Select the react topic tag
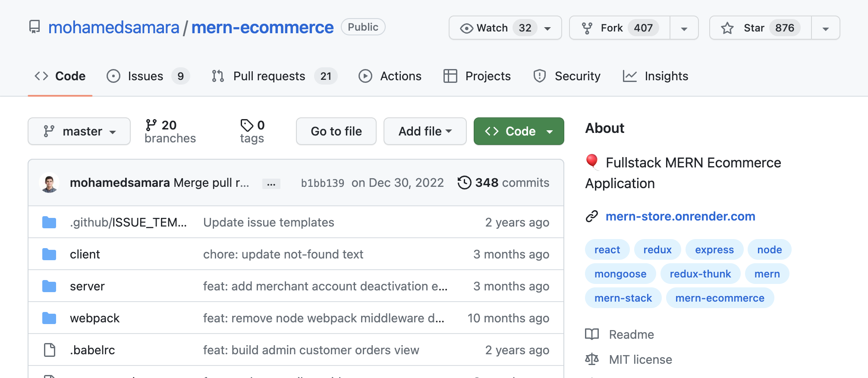868x378 pixels. 607,249
